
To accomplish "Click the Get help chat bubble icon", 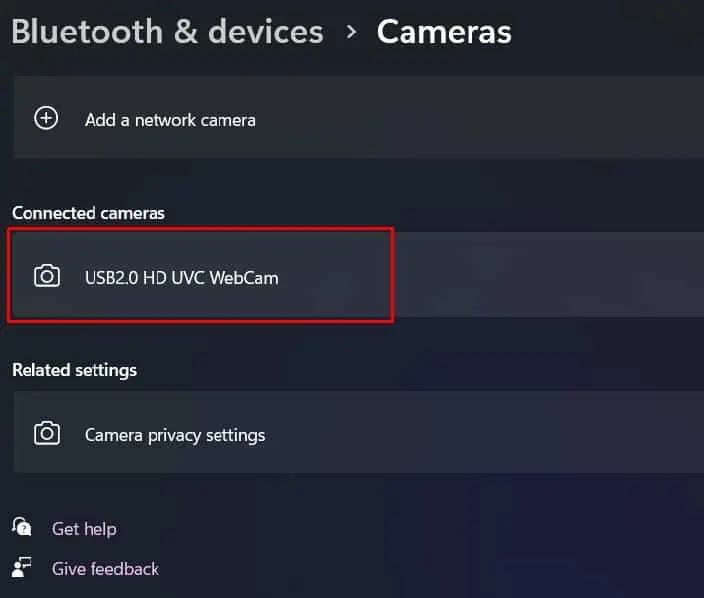I will (x=22, y=527).
